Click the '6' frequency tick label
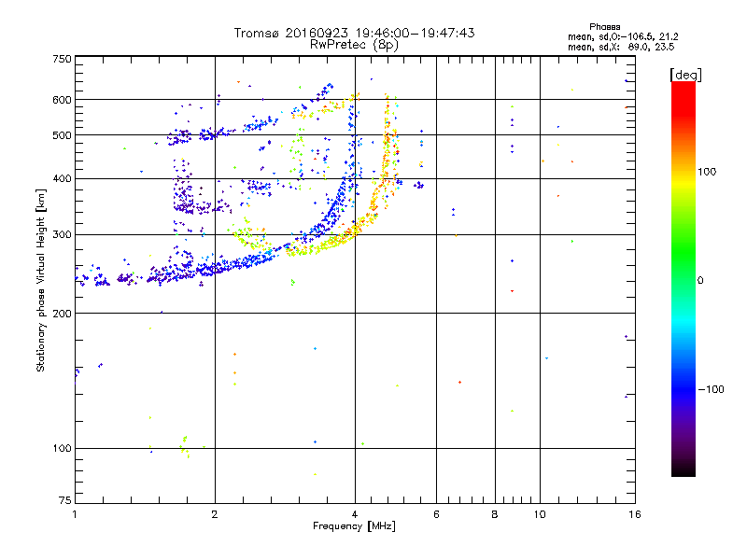747x560 pixels. 436,514
